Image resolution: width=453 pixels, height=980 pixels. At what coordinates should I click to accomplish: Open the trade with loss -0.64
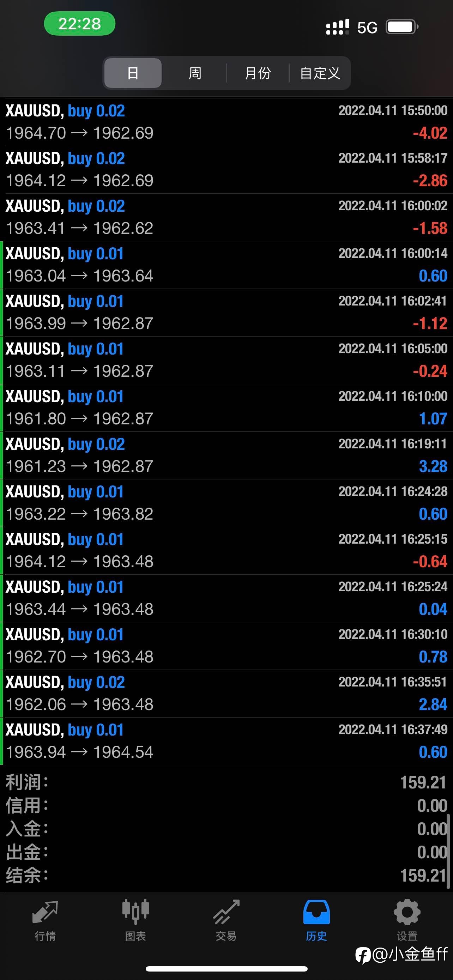[x=226, y=550]
